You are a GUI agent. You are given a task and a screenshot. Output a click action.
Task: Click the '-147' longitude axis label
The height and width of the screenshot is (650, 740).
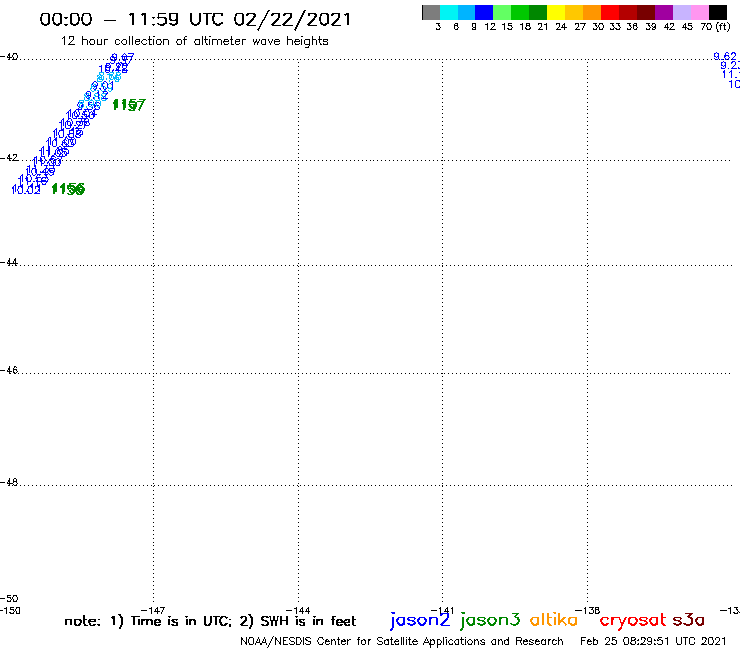pos(153,610)
